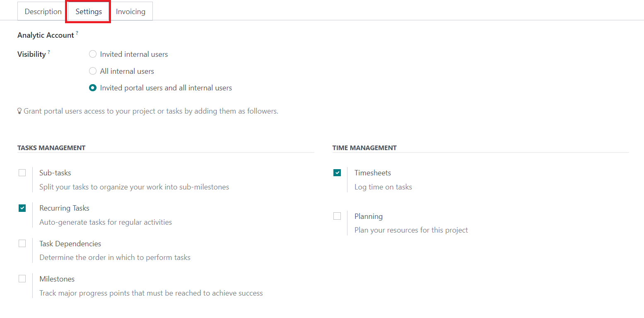The width and height of the screenshot is (644, 318).
Task: Select the All internal users option
Action: coord(93,71)
